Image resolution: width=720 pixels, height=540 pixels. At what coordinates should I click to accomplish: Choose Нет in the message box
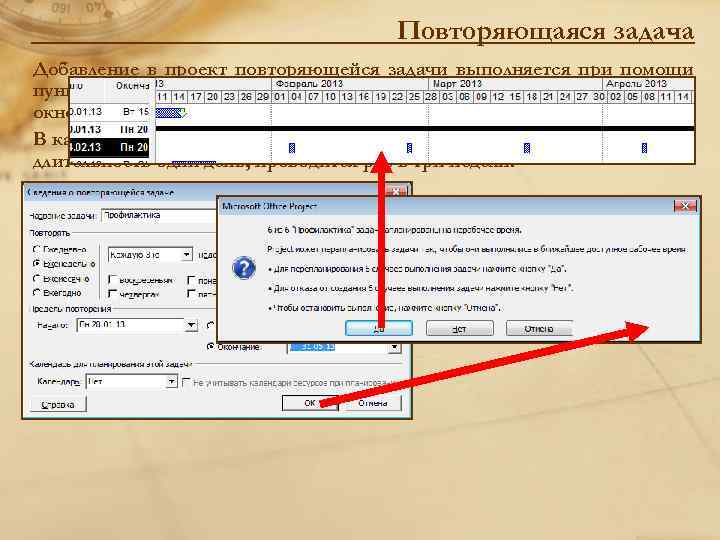pos(460,329)
